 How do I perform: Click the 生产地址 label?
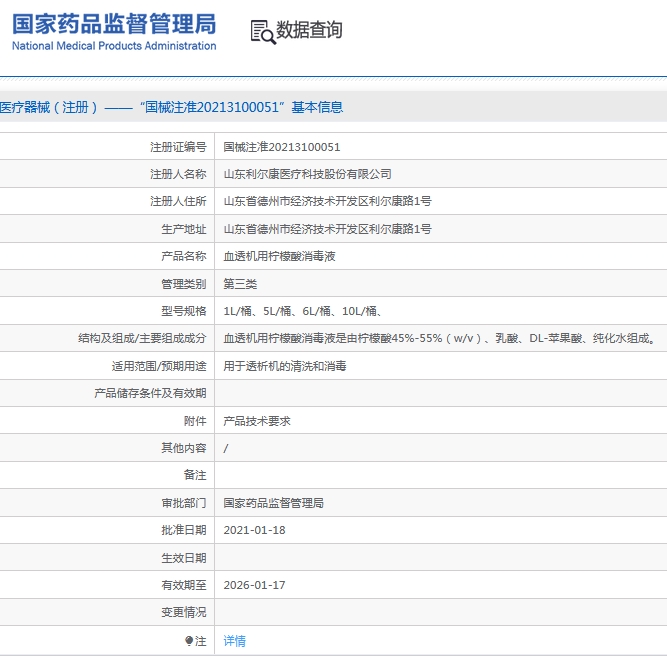[x=184, y=229]
